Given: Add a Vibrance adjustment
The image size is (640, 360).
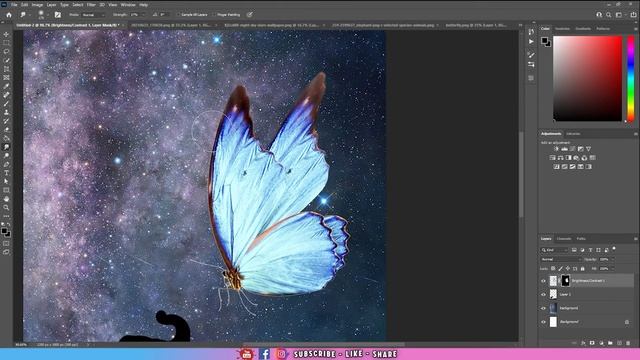Looking at the screenshot, I should [x=588, y=149].
